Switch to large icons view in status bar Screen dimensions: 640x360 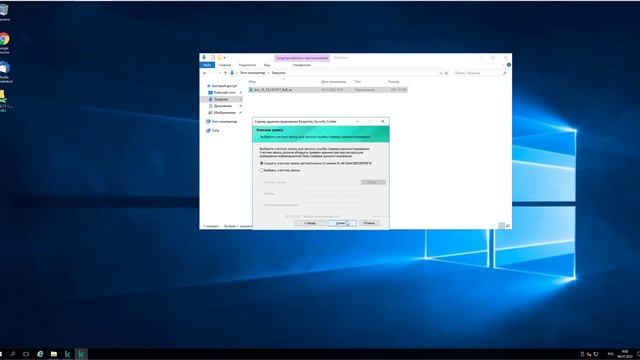click(x=508, y=226)
